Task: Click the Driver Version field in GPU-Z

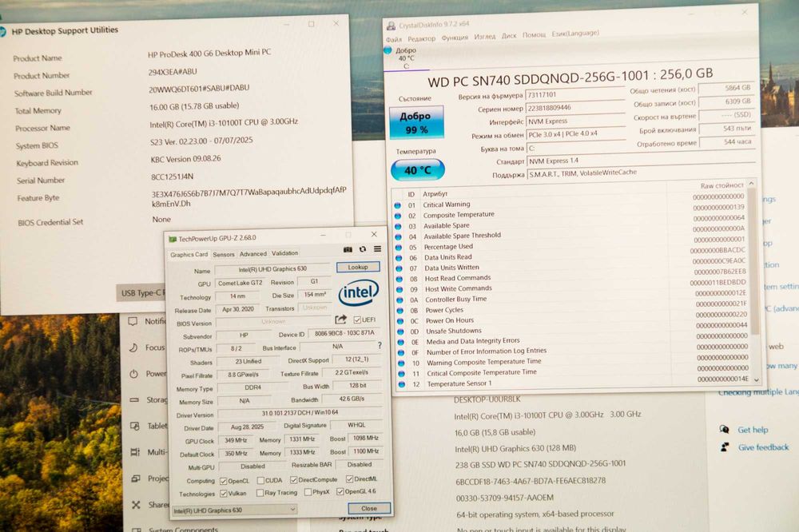Action: point(300,413)
